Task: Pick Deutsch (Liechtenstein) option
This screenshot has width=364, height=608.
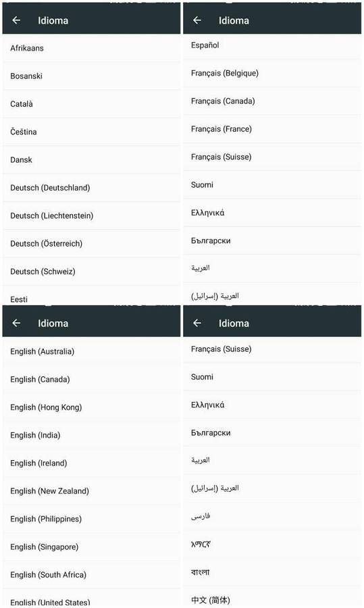Action: [91, 216]
